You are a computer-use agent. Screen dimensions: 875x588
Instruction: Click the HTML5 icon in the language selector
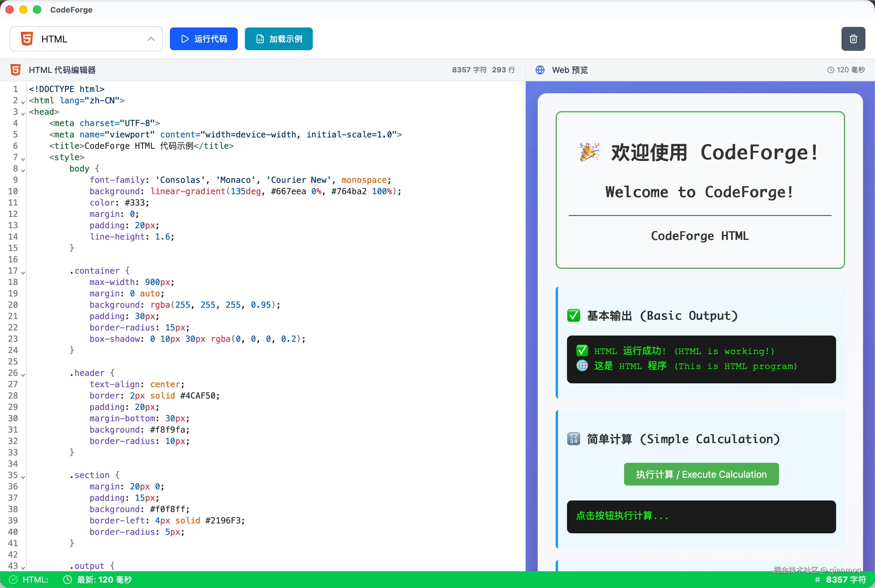coord(27,39)
